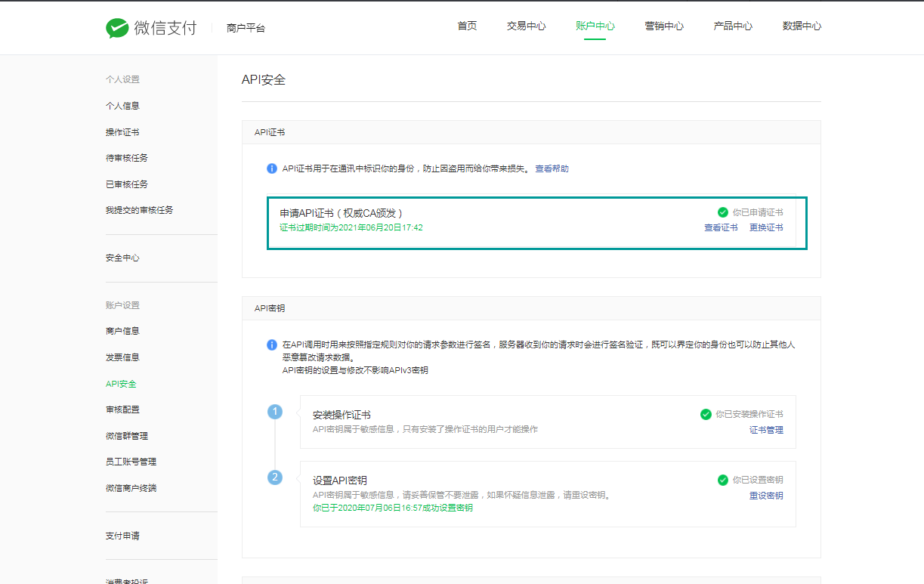The image size is (924, 584).
Task: Click the 你已申请证书 status text
Action: (758, 212)
